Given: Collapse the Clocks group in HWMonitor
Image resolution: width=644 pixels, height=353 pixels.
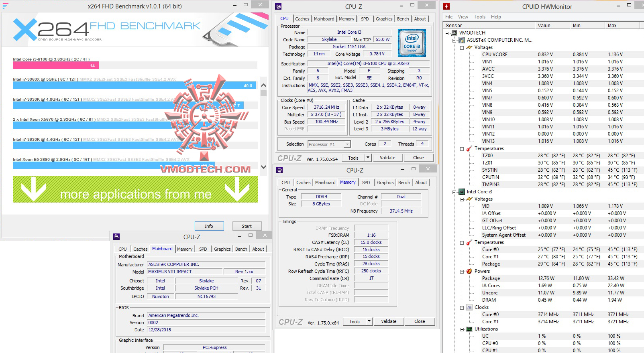Looking at the screenshot, I should [x=462, y=307].
